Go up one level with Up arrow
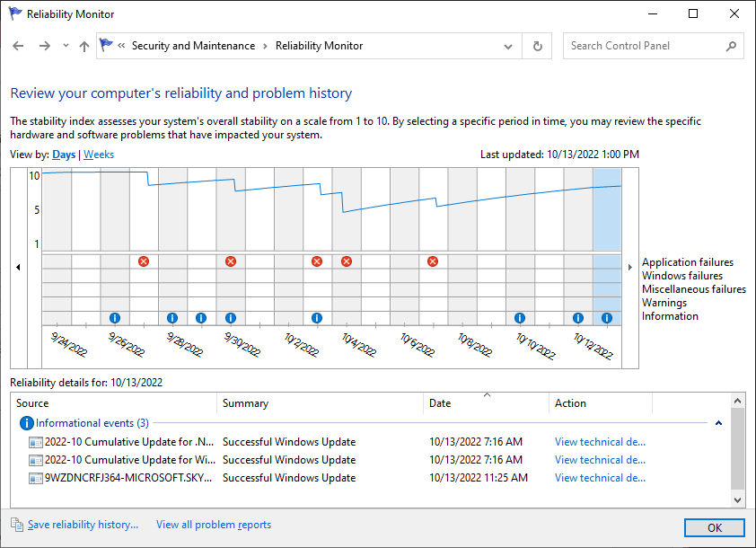Viewport: 756px width, 548px height. tap(84, 47)
